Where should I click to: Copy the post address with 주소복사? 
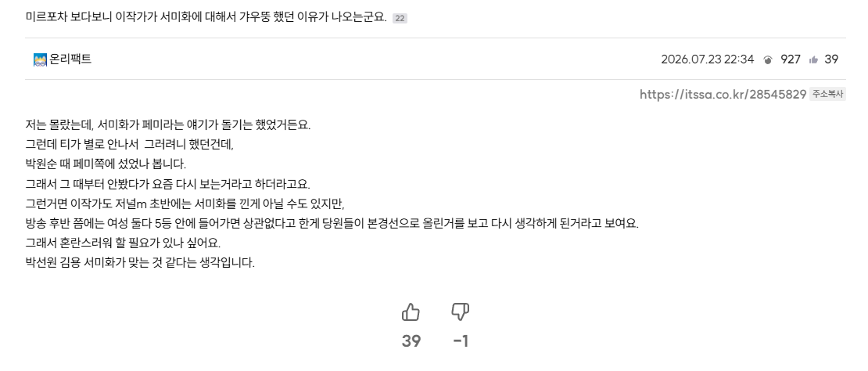click(x=827, y=94)
